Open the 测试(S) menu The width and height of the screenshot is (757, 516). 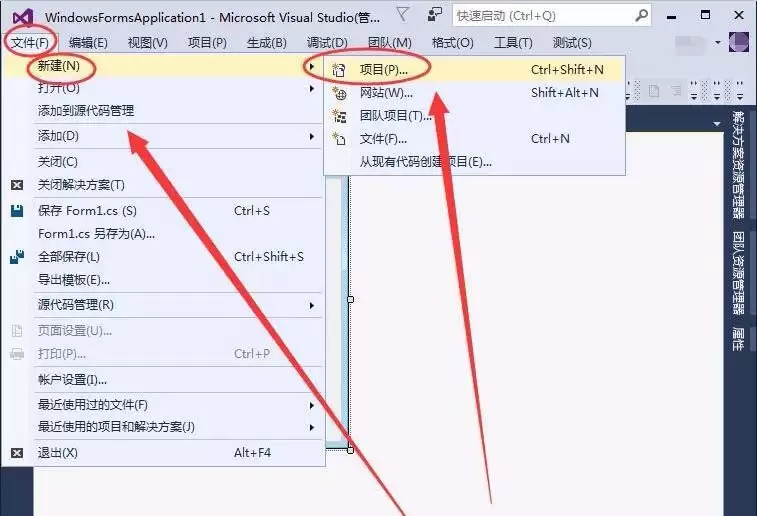tap(572, 42)
